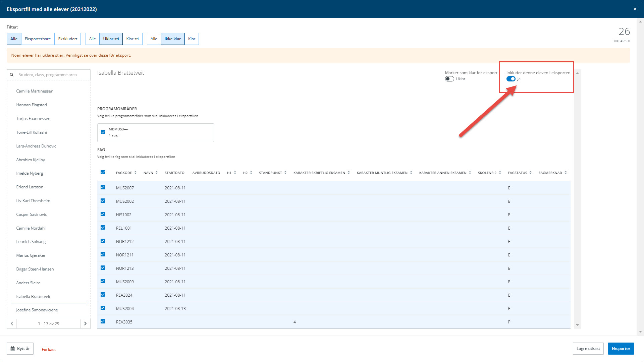Select student Torjus Faannessen

[x=33, y=119]
